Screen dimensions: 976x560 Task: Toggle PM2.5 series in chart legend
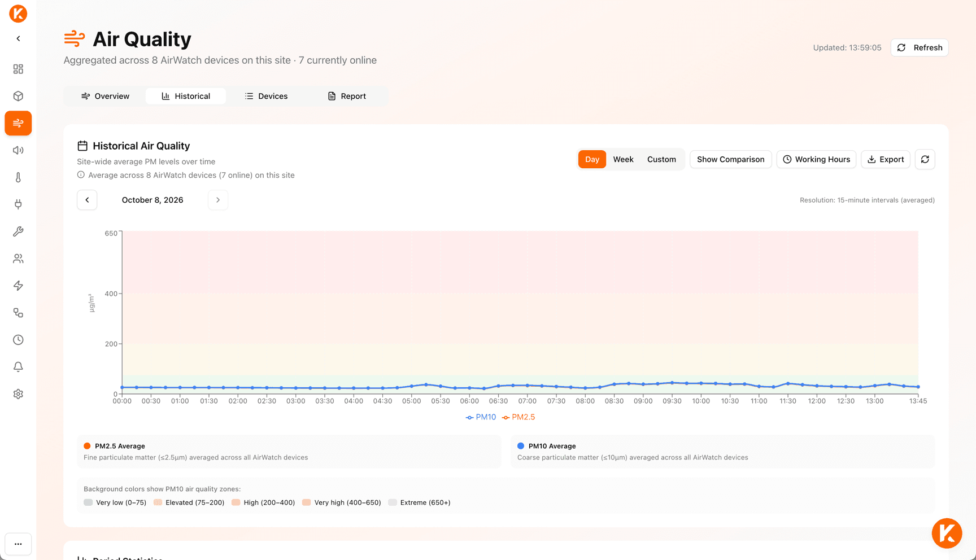point(518,417)
